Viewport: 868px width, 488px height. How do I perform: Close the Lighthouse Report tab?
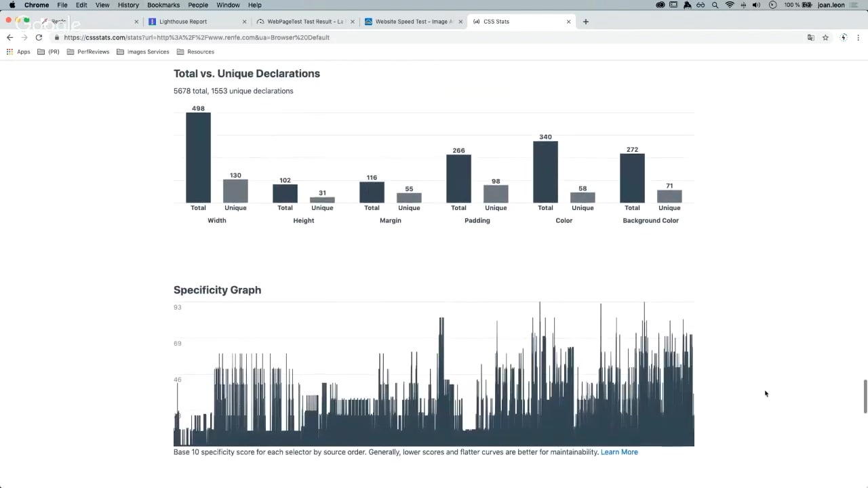coord(244,22)
